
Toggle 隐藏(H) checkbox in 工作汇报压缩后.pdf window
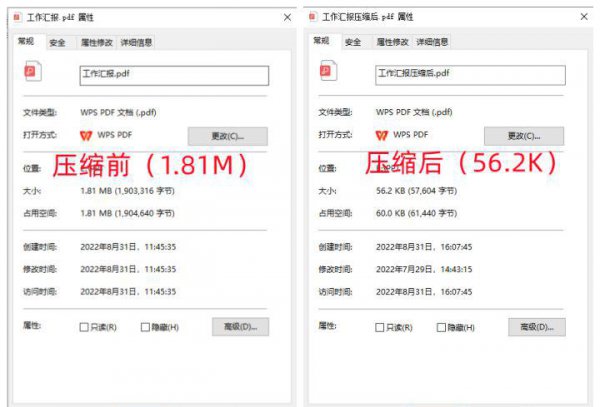441,327
